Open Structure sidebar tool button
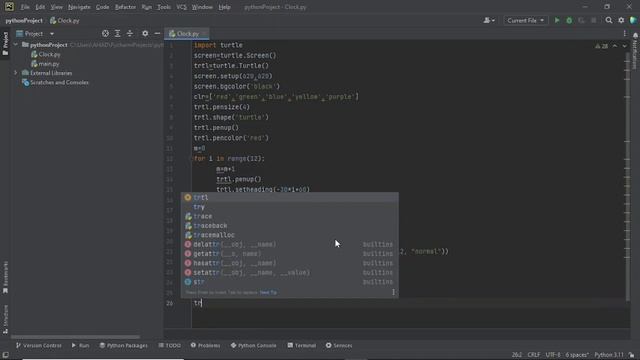 pos(5,319)
